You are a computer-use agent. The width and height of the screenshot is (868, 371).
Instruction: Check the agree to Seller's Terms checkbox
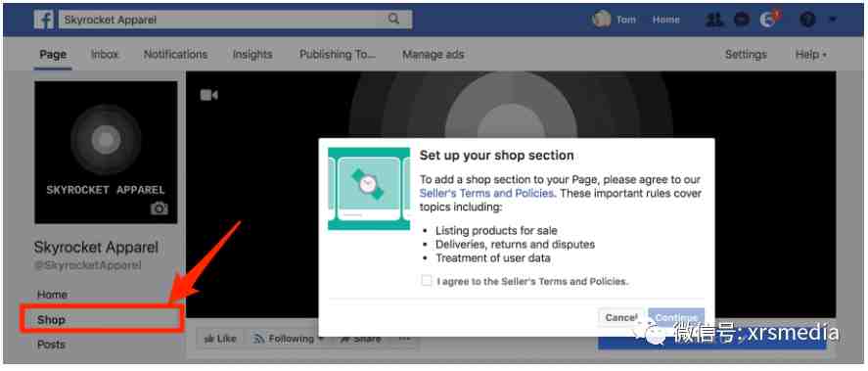pyautogui.click(x=427, y=281)
